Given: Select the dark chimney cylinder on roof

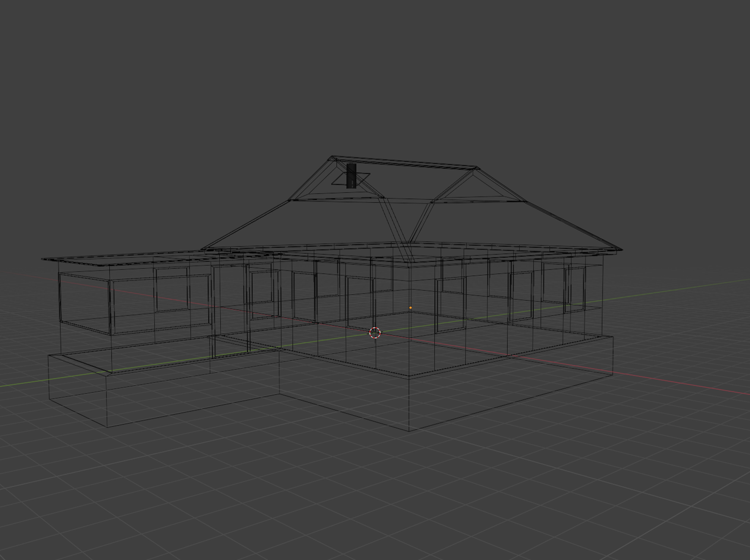Looking at the screenshot, I should [x=351, y=176].
